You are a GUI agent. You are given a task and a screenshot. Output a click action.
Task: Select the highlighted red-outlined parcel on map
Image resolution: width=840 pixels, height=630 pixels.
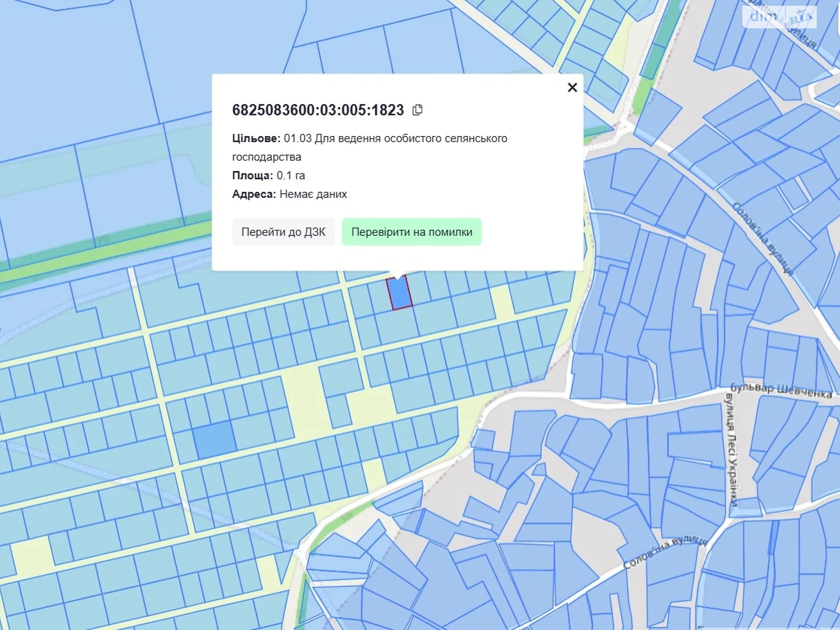[400, 293]
